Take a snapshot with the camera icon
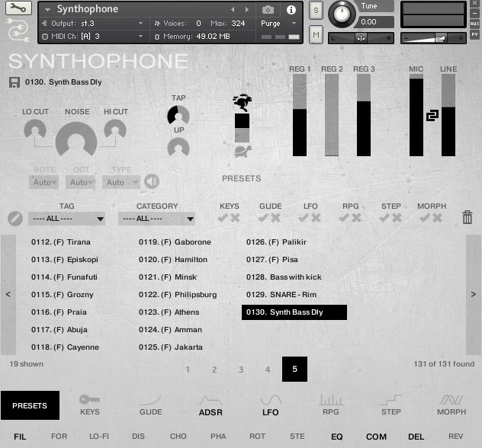This screenshot has height=448, width=482. tap(268, 10)
